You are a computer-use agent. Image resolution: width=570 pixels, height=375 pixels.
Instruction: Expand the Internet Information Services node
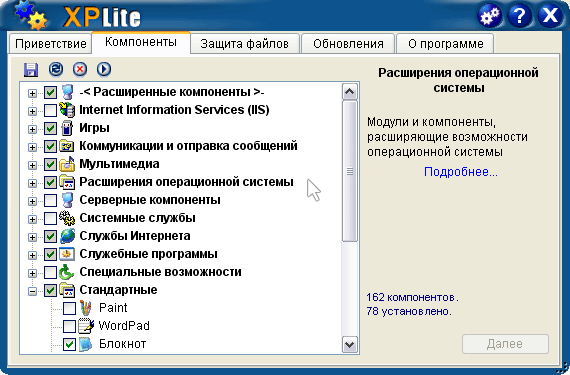(32, 111)
